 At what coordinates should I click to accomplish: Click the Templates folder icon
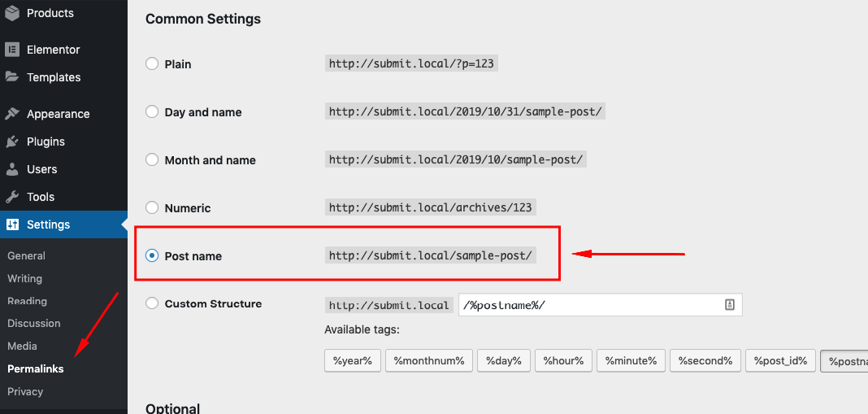coord(12,77)
